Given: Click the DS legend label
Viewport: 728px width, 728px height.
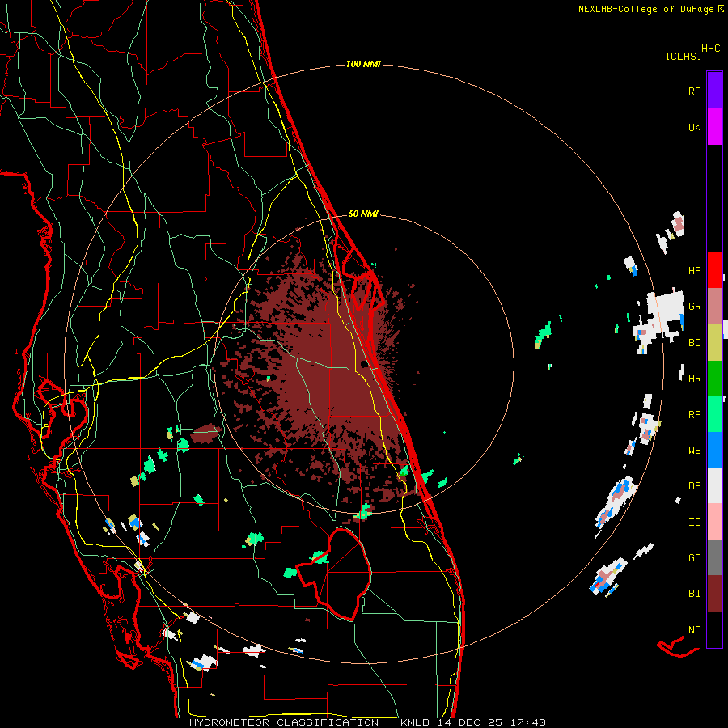Looking at the screenshot, I should [x=694, y=486].
